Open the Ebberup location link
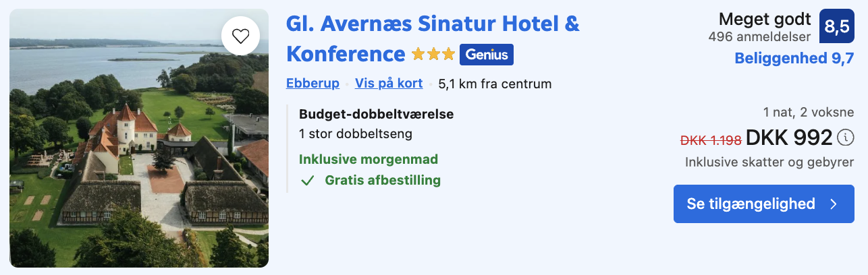868x275 pixels. pos(313,84)
